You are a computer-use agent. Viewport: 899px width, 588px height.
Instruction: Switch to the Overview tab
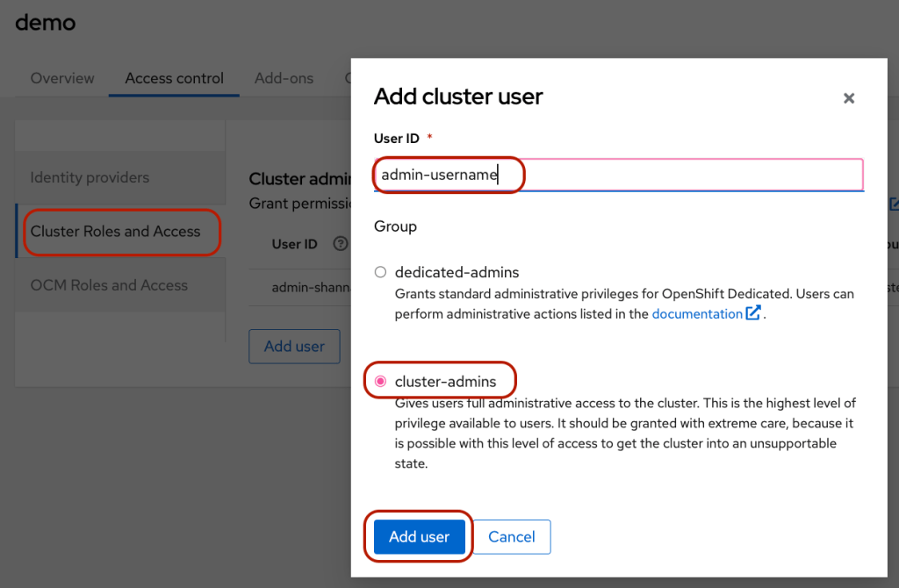point(62,78)
